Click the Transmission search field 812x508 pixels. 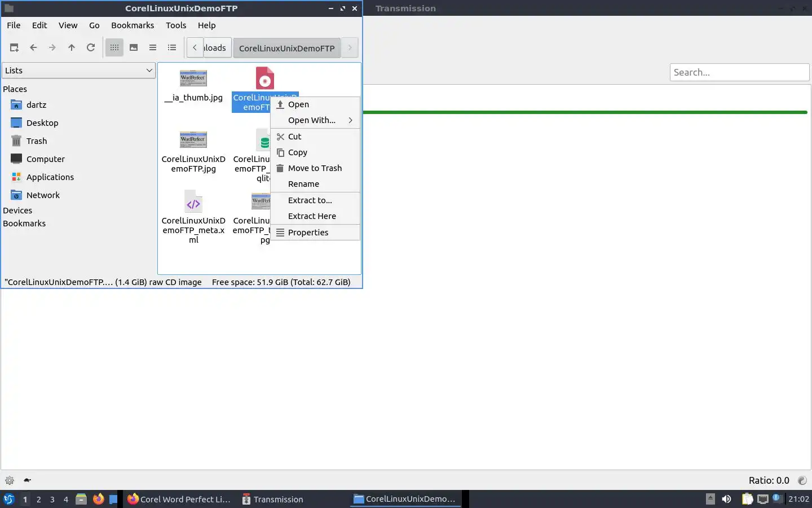pyautogui.click(x=739, y=72)
